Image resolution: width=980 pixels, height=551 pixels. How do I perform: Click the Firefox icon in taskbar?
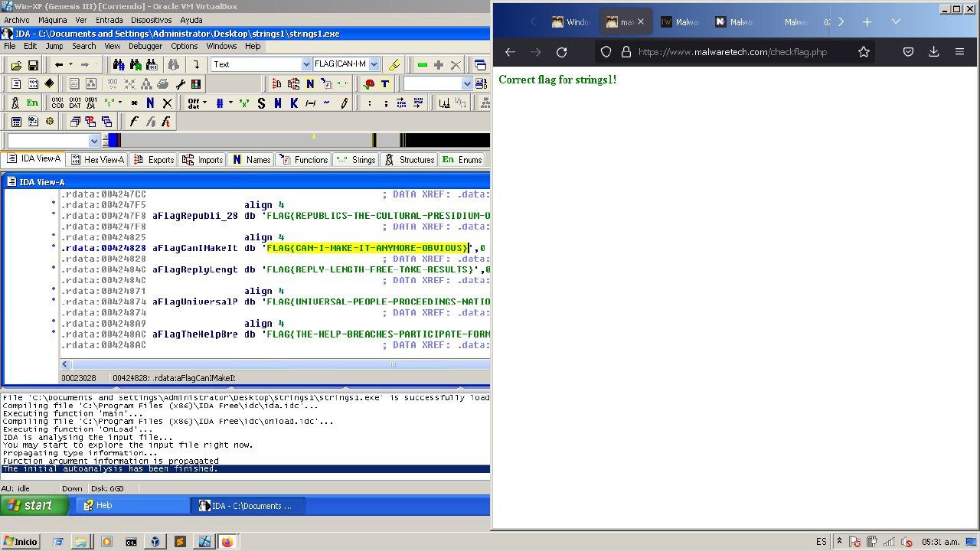tap(227, 542)
